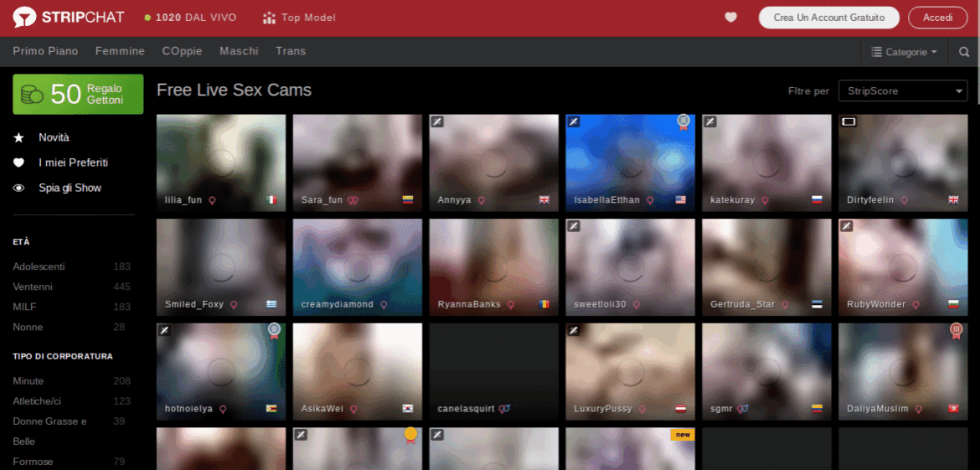Switch to the Coppie tab

tap(182, 51)
